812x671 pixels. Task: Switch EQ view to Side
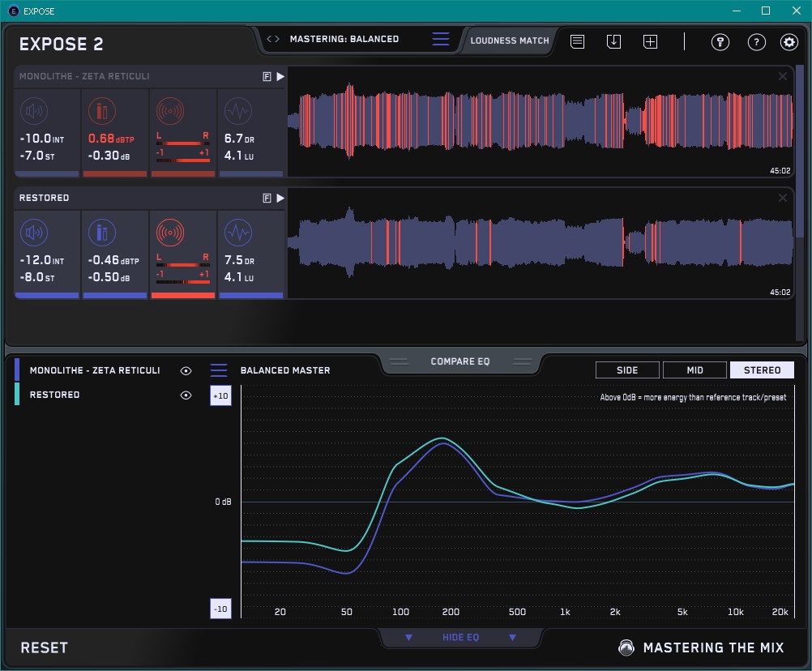(627, 370)
